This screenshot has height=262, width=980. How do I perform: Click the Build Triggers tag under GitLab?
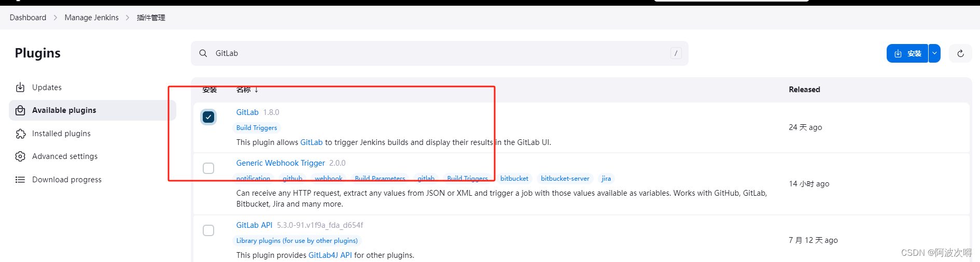pyautogui.click(x=257, y=128)
